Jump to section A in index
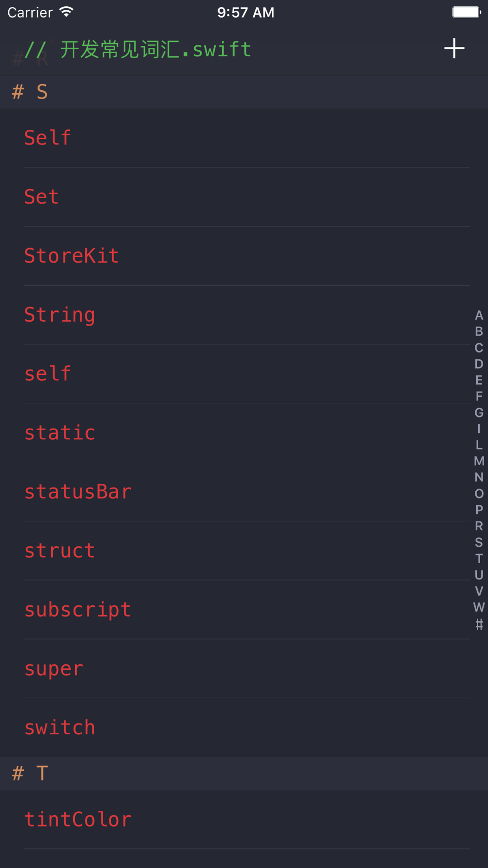488x868 pixels. tap(479, 315)
